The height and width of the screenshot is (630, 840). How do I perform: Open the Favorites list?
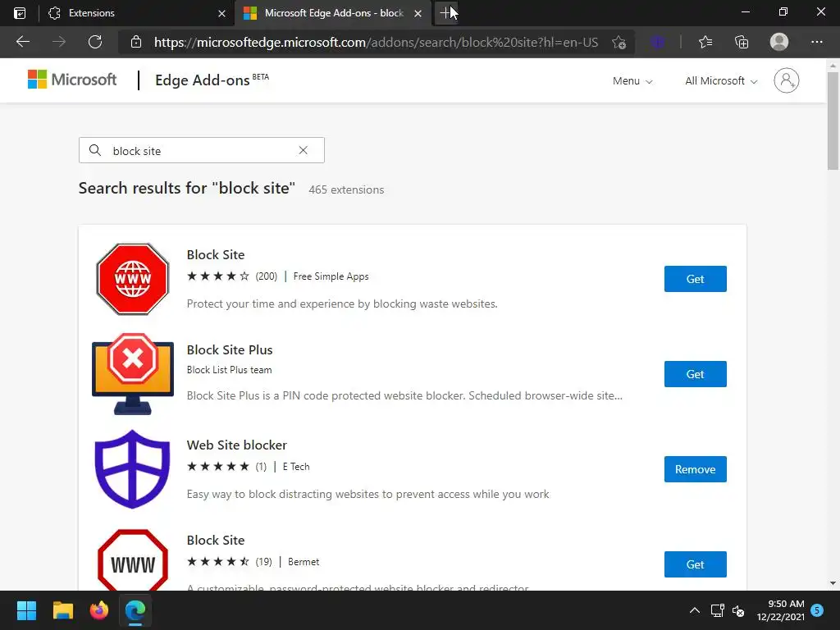[705, 42]
